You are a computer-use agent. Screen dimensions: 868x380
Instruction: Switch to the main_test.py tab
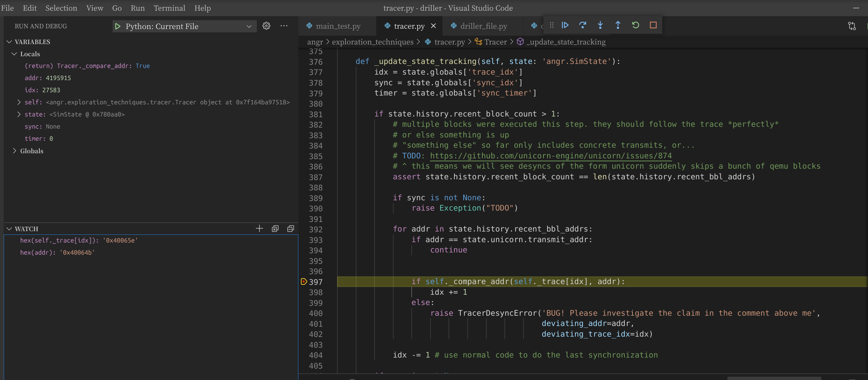[338, 26]
